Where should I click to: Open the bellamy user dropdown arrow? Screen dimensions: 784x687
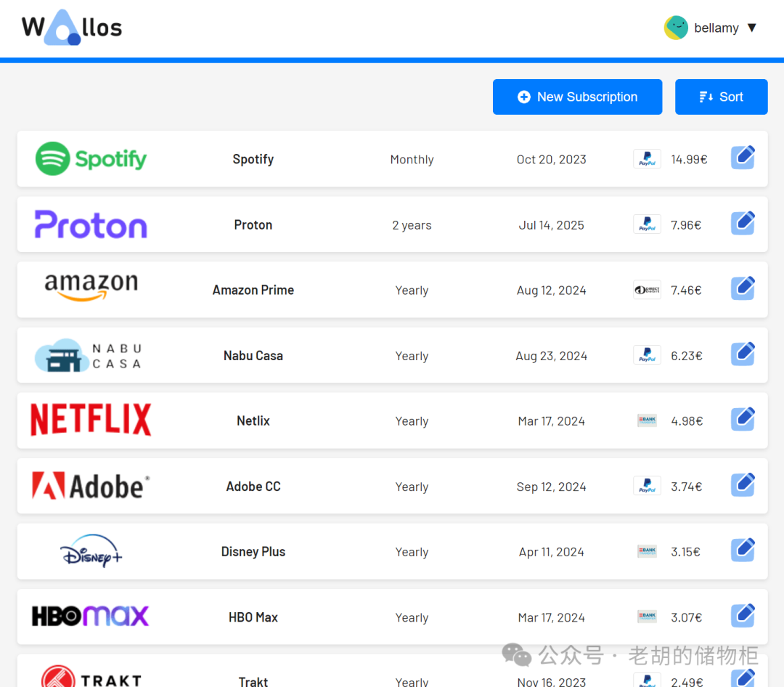(x=751, y=28)
